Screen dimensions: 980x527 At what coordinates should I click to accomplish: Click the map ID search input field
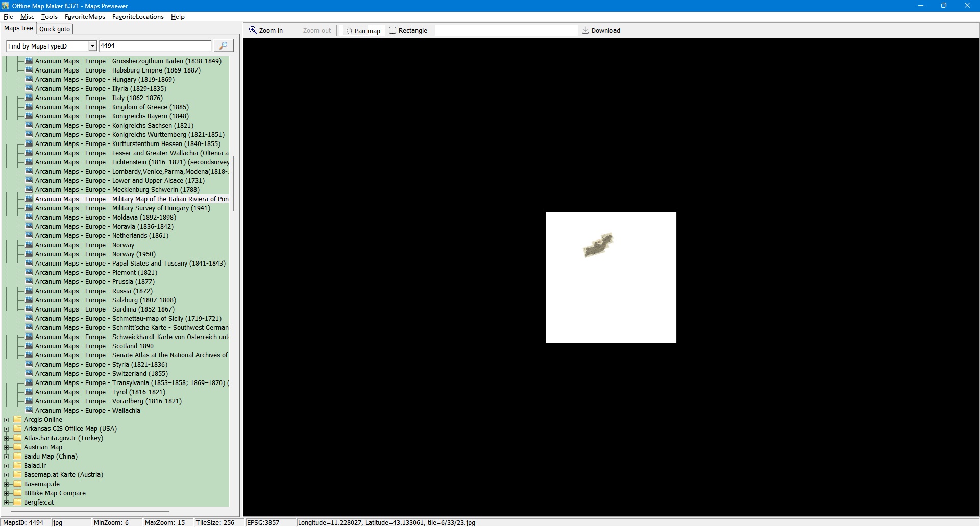tap(155, 46)
